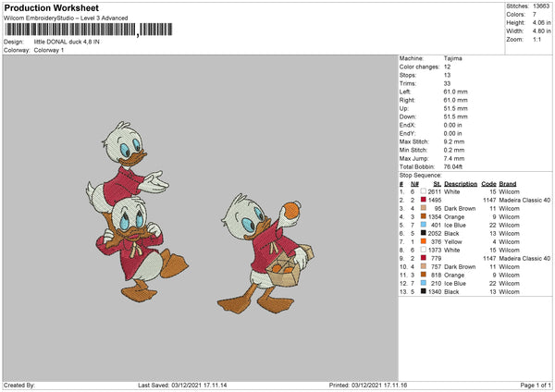The width and height of the screenshot is (555, 392).
Task: Click the St. column header
Action: (x=438, y=184)
